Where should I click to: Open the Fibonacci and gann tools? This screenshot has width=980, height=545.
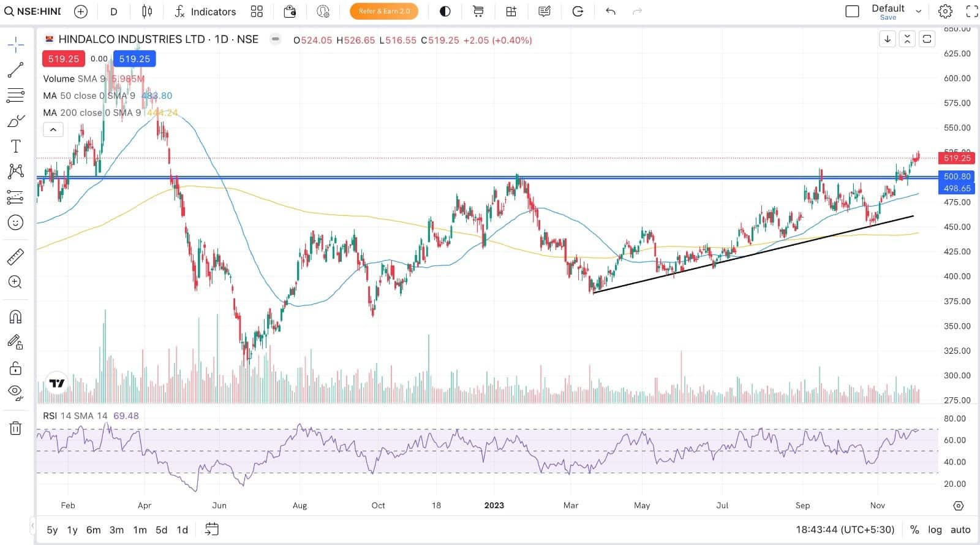[16, 95]
